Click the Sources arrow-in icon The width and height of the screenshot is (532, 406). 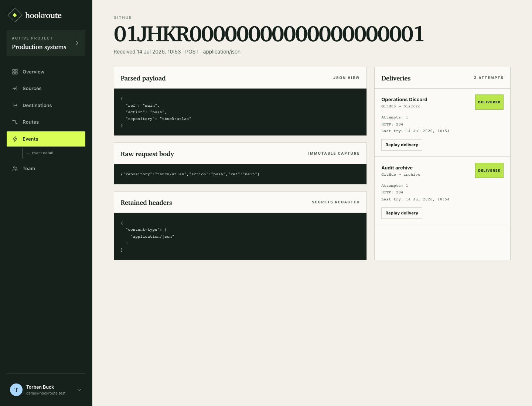(x=15, y=89)
